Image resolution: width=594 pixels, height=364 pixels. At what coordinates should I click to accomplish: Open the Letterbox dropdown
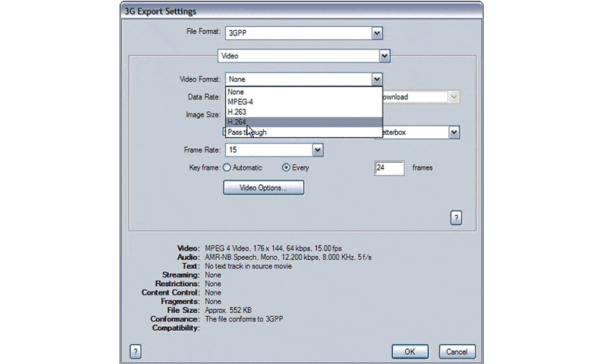pos(454,133)
